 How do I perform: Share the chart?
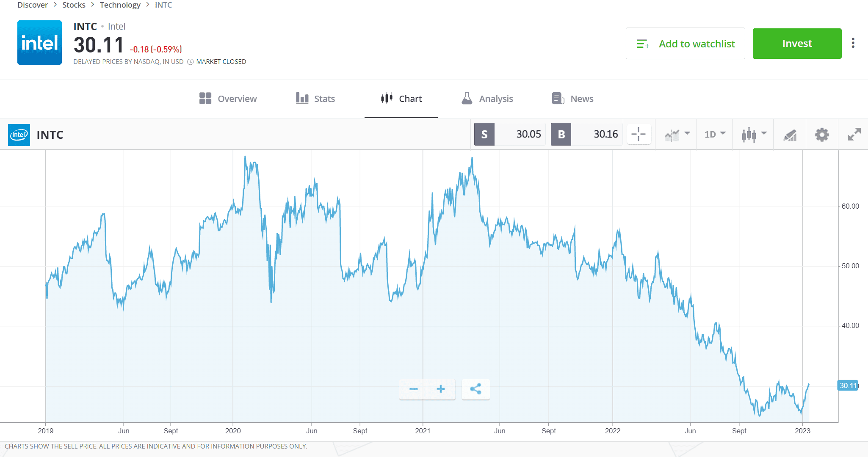click(475, 389)
